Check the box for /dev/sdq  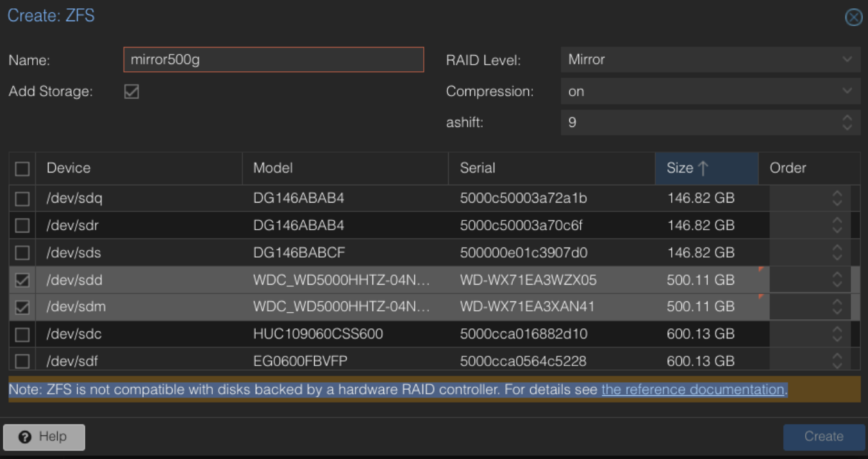click(22, 199)
